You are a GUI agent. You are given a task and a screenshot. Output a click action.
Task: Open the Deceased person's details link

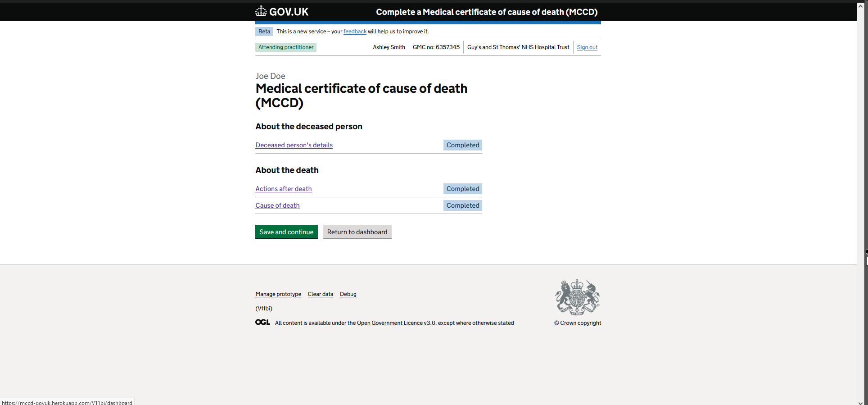click(x=294, y=145)
